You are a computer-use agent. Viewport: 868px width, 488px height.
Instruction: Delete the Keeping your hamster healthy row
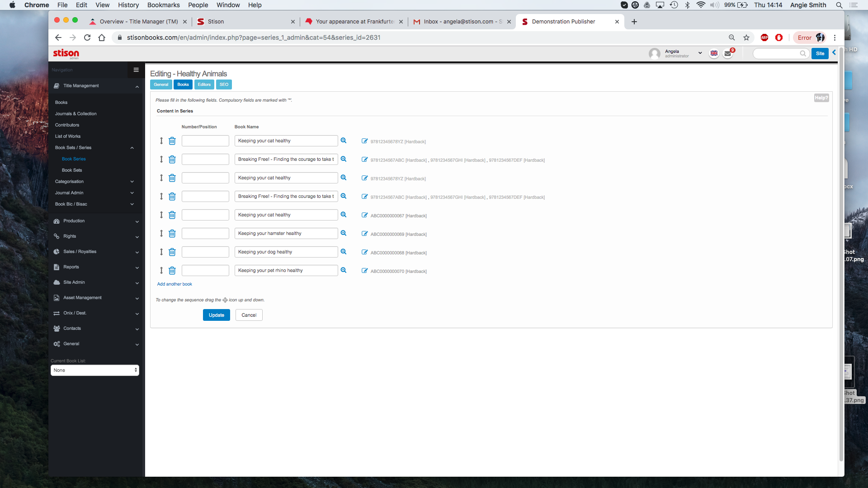point(172,234)
